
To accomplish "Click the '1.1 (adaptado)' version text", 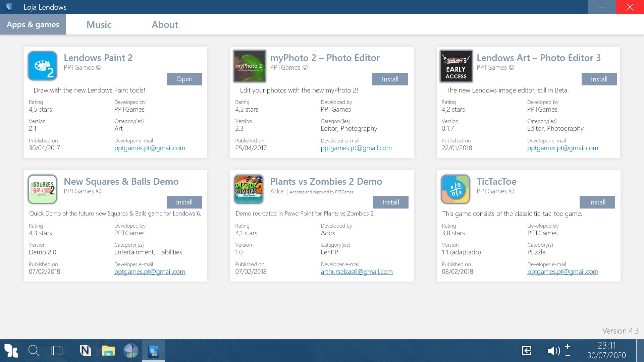I will 461,252.
